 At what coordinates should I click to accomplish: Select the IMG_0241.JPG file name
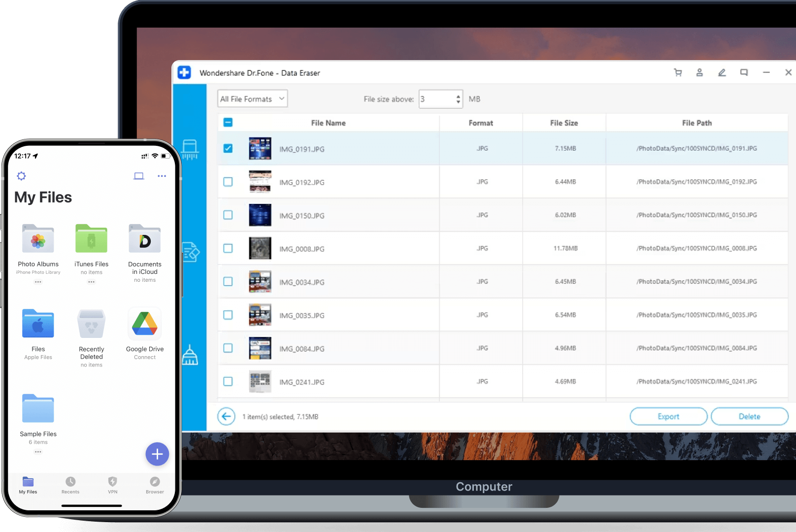[x=302, y=382]
